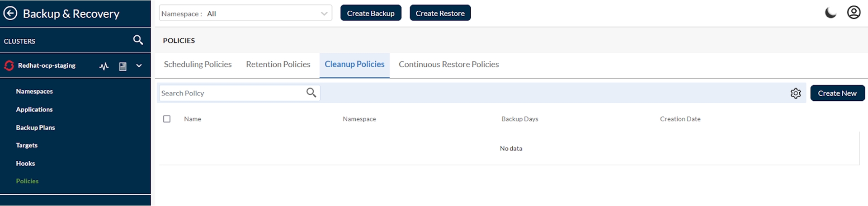Click the back arrow beside Backup & Recovery
This screenshot has width=868, height=206.
[x=10, y=13]
